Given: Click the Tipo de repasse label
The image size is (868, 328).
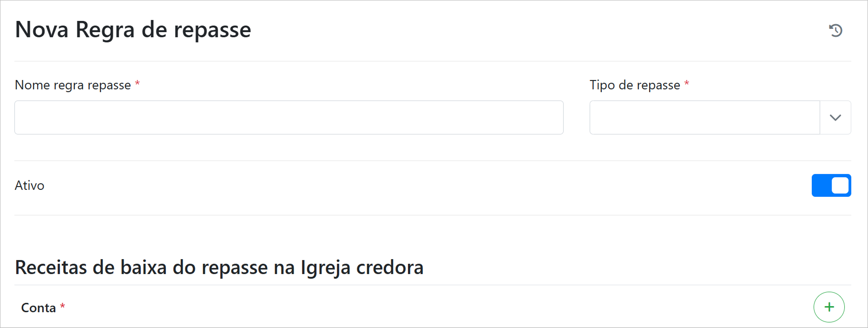Looking at the screenshot, I should pos(635,85).
